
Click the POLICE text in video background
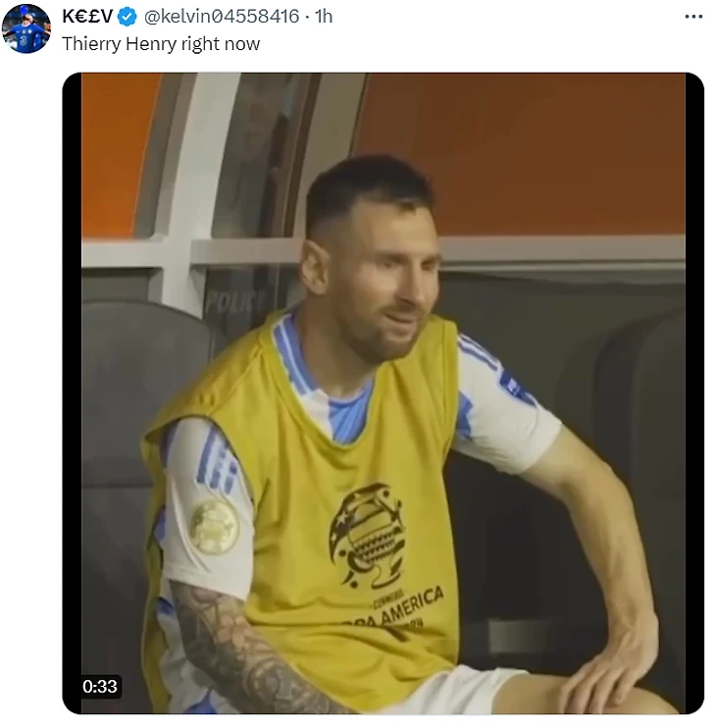(x=234, y=301)
